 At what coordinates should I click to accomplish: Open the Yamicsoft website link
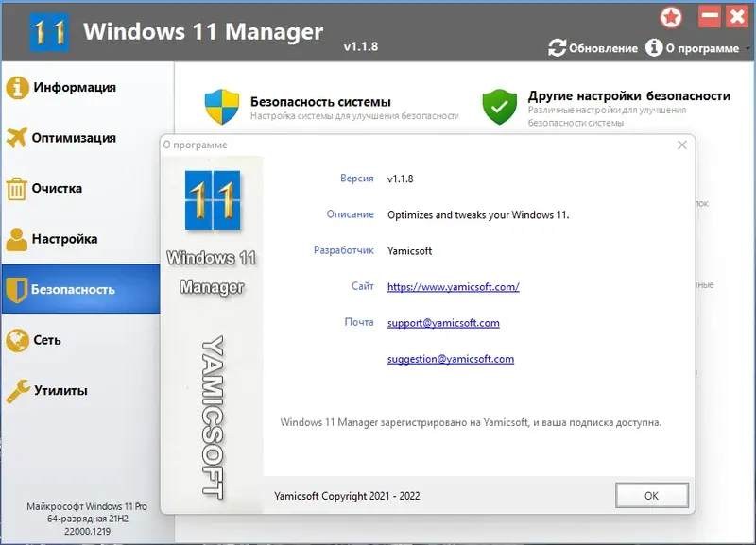click(x=452, y=286)
